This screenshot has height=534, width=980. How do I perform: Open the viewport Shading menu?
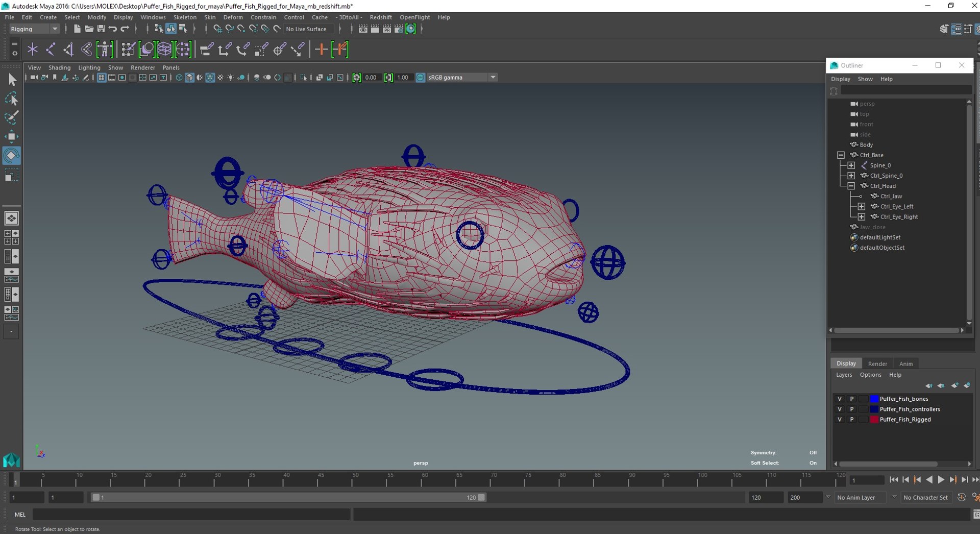click(x=59, y=67)
